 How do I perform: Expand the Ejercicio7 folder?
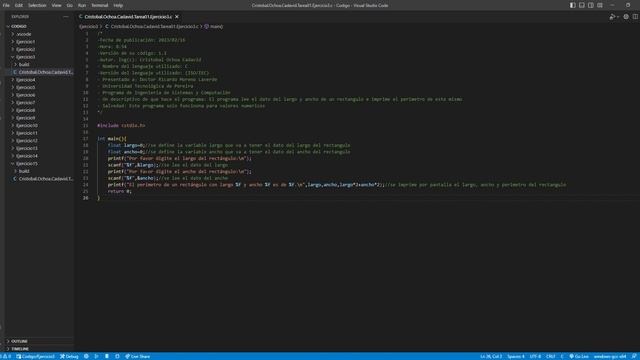pos(39,102)
